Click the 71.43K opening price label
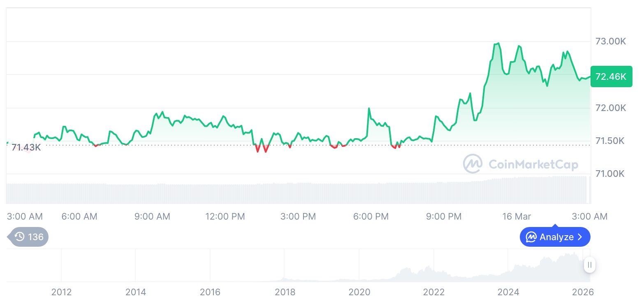The image size is (644, 301). [x=26, y=147]
